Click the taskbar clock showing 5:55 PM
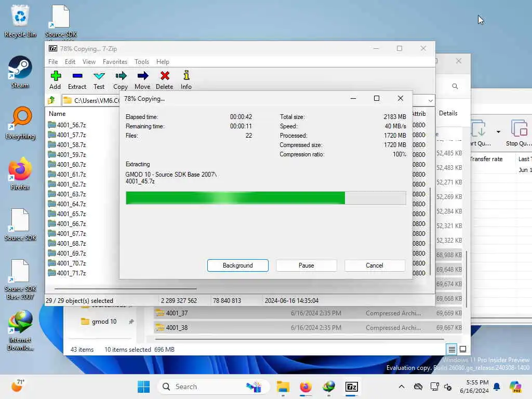Viewport: 532px width, 399px height. [474, 387]
